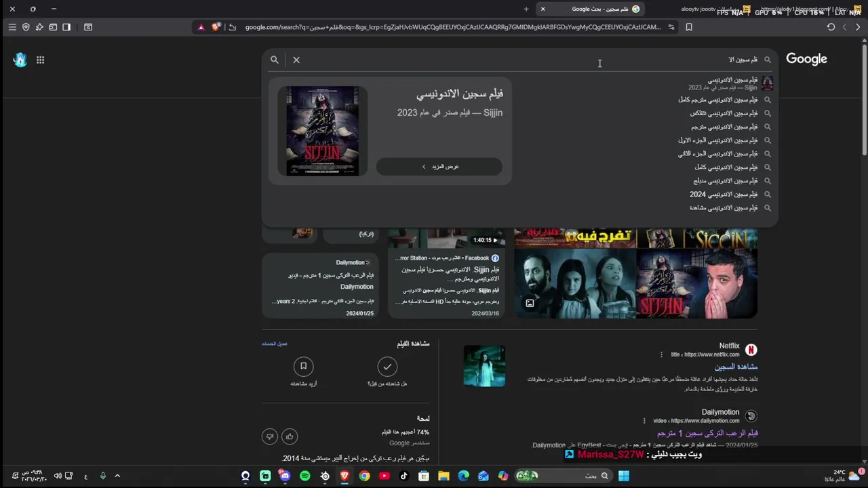Open Dailymotion video card dated 2024/01/25
Viewport: 868px width, 488px height.
coord(320,285)
